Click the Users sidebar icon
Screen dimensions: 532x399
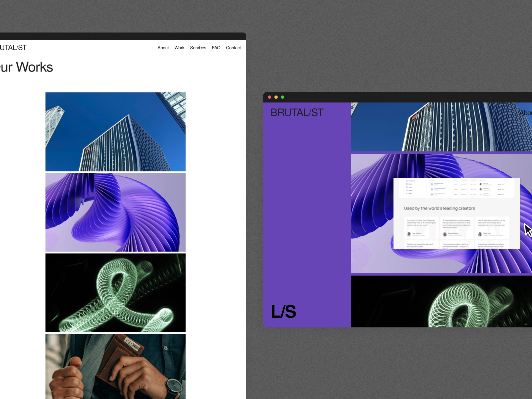[406, 193]
